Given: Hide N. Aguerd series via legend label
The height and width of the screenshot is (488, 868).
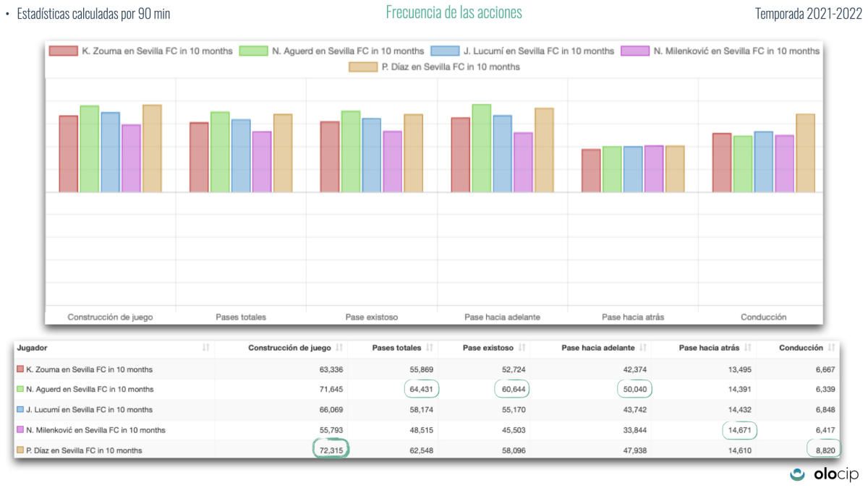Looking at the screenshot, I should point(347,51).
